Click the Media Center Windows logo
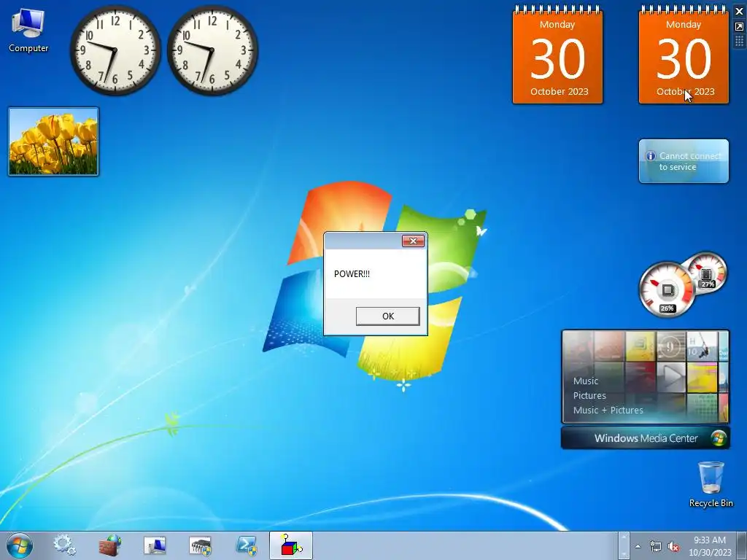This screenshot has height=560, width=747. click(718, 438)
